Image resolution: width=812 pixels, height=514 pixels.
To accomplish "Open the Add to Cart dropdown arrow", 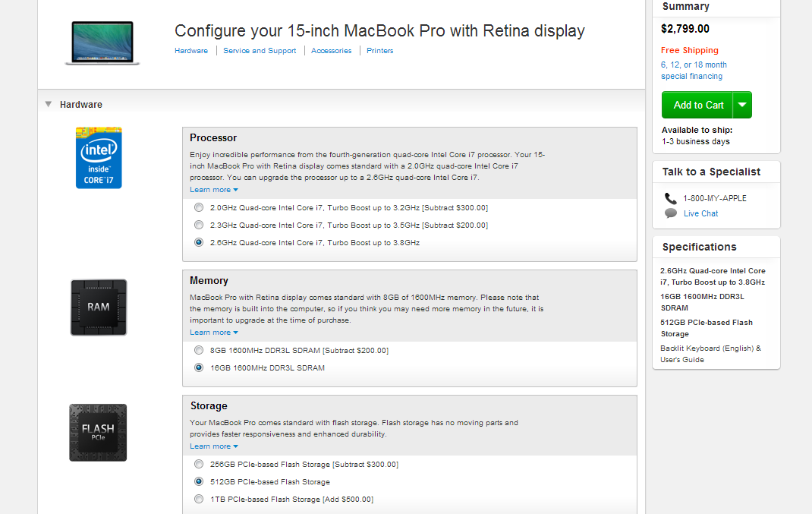I will [742, 106].
